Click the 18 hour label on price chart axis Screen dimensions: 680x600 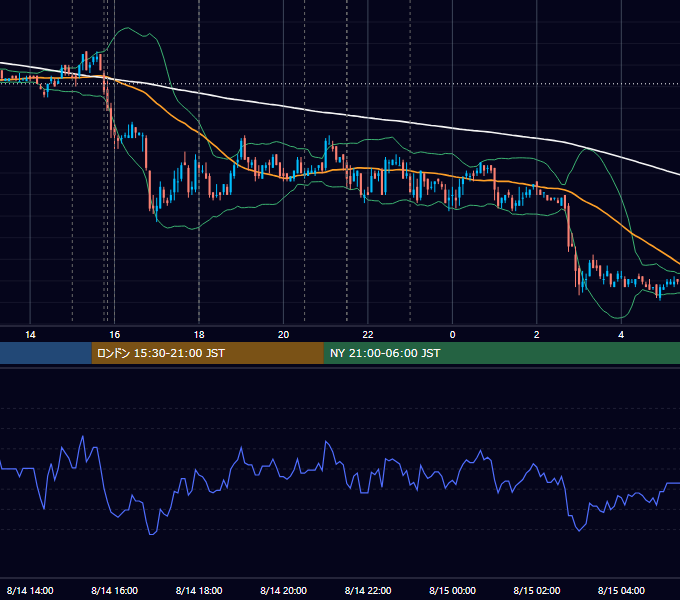(199, 335)
